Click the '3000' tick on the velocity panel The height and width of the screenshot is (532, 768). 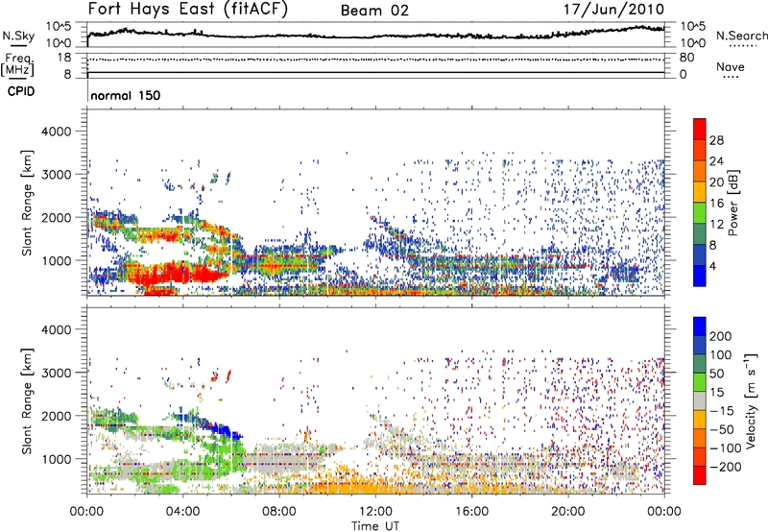click(x=56, y=373)
